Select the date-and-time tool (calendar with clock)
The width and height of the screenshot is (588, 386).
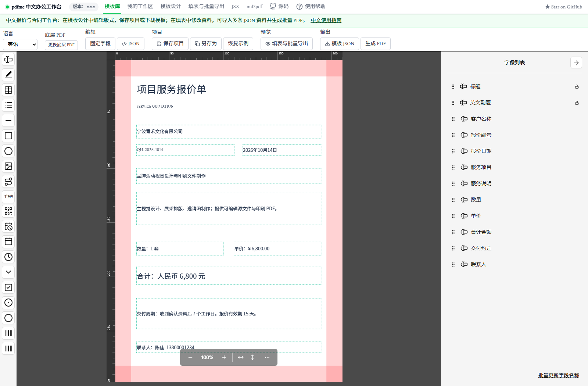(8, 226)
